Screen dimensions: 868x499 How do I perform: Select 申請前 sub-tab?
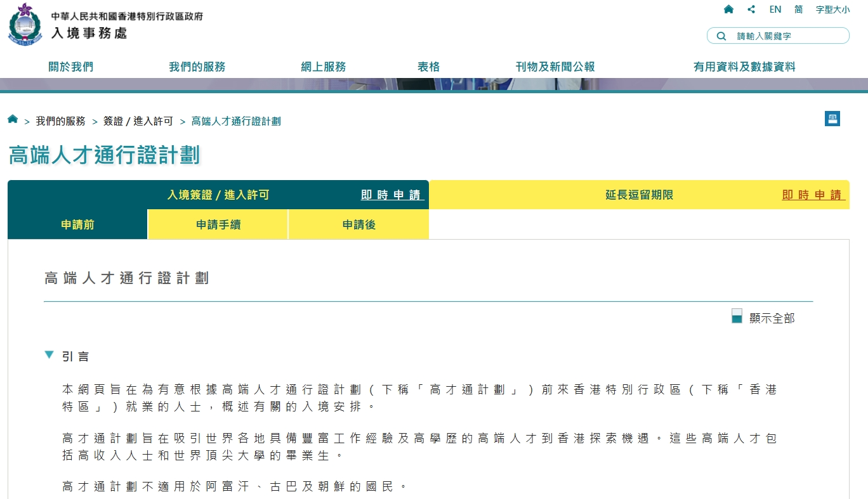pyautogui.click(x=77, y=224)
